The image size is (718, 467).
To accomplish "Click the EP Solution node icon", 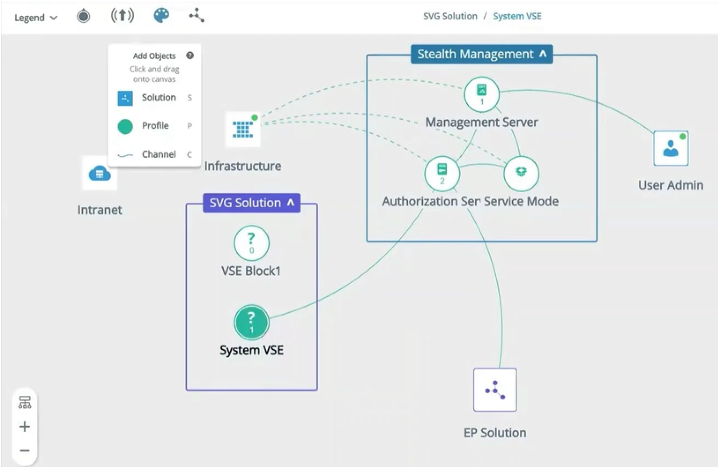I will point(494,390).
